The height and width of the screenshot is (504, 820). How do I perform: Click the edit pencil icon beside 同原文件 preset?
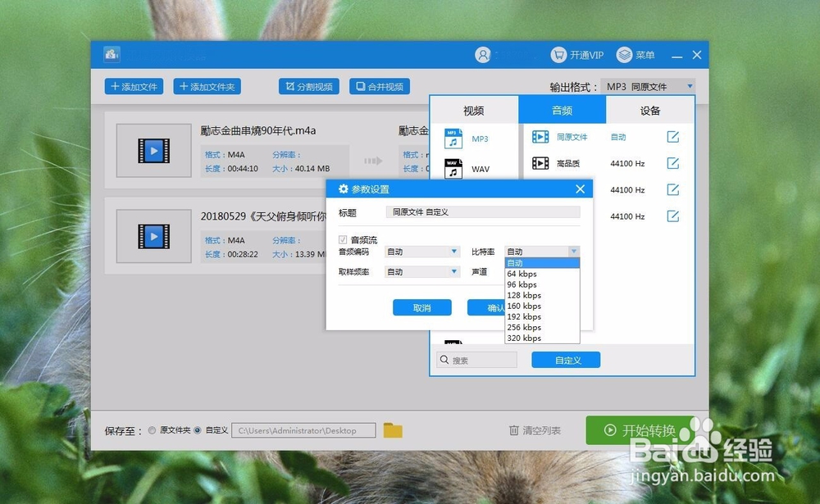(672, 137)
